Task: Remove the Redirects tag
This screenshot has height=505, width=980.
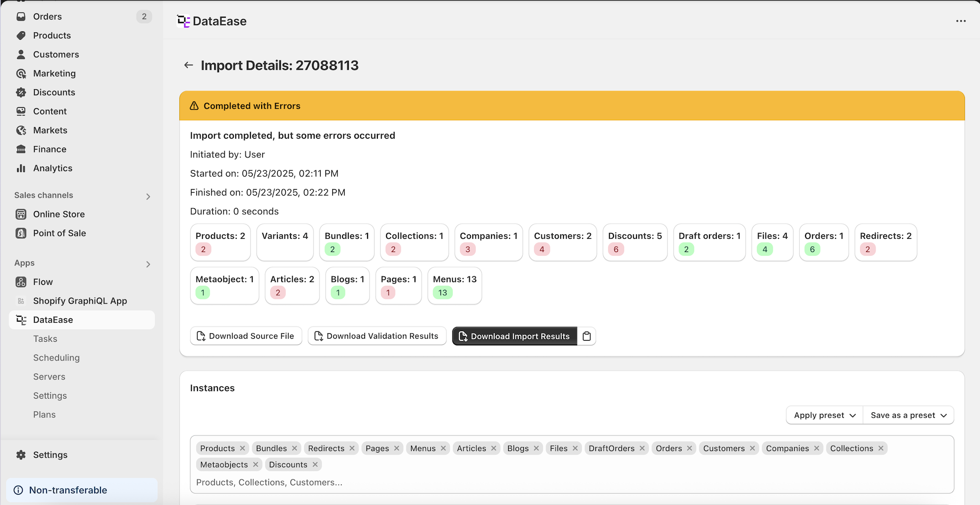Action: 352,448
